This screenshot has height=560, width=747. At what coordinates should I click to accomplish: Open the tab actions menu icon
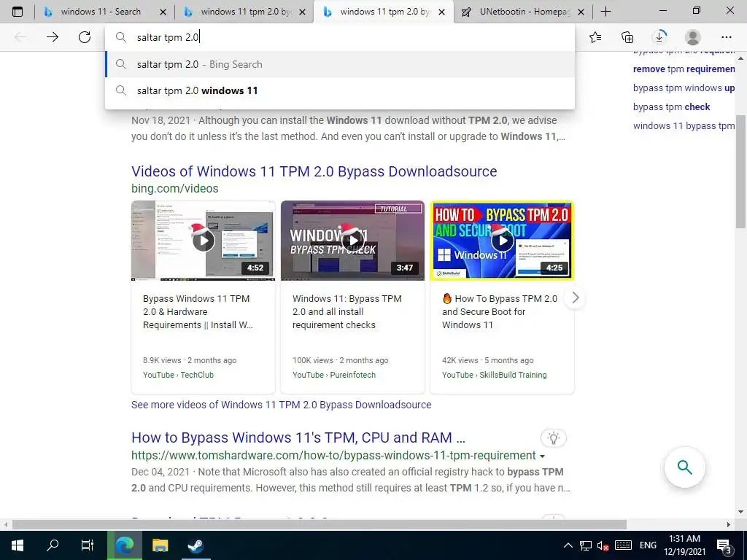coord(18,12)
